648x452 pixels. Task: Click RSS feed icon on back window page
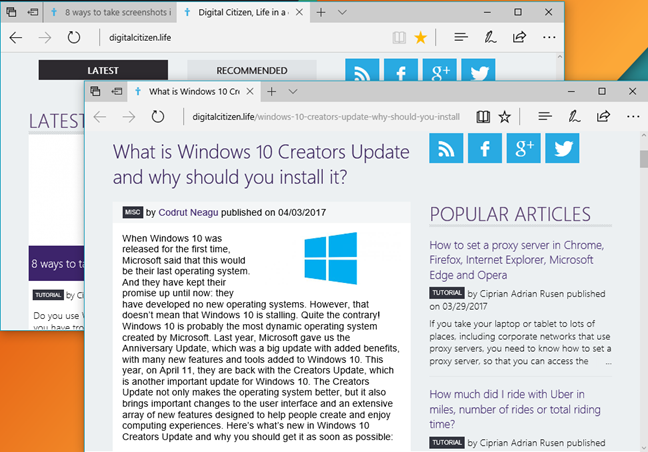(362, 70)
